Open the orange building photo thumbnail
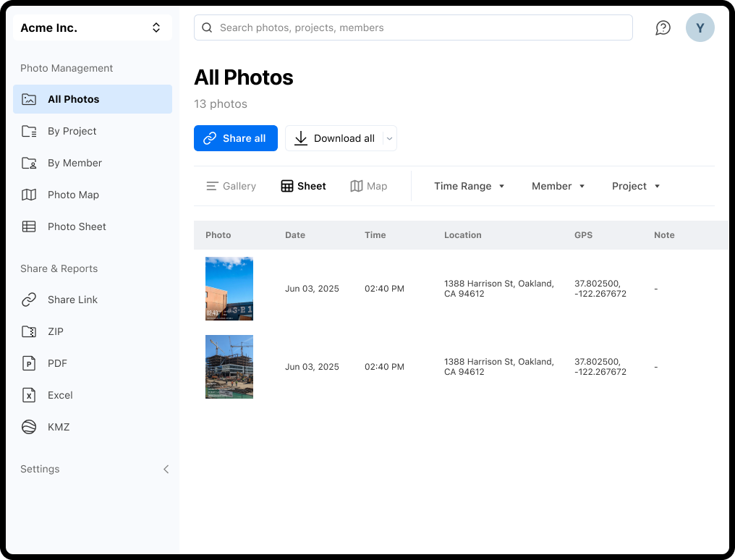The height and width of the screenshot is (560, 735). [x=229, y=289]
